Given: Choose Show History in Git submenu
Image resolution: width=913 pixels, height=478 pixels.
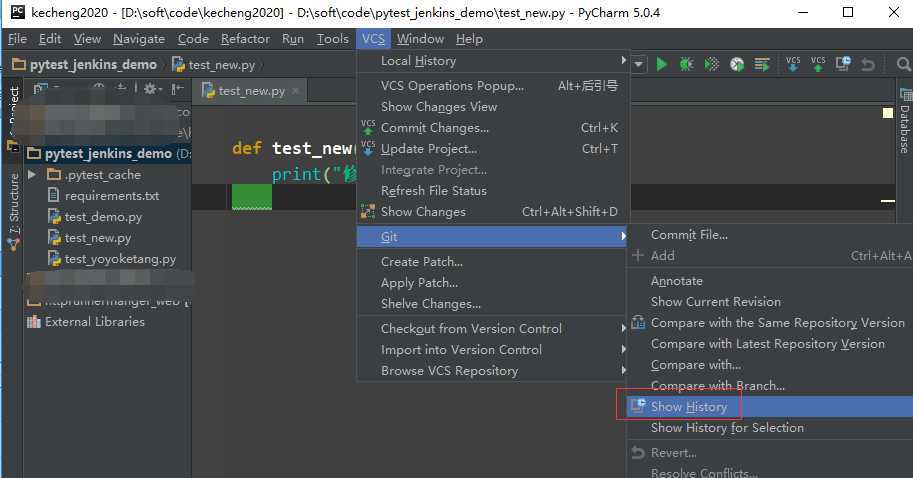Looking at the screenshot, I should pyautogui.click(x=770, y=406).
